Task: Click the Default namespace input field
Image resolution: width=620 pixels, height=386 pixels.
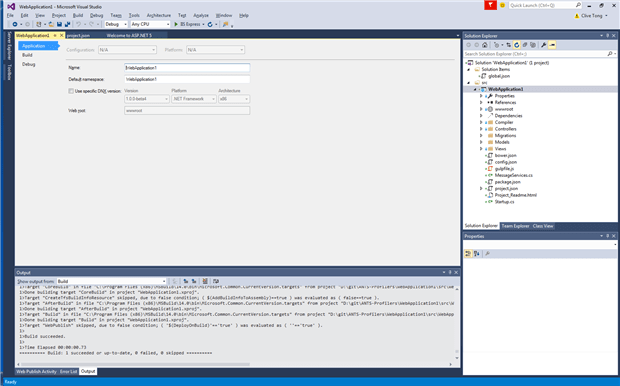Action: pyautogui.click(x=187, y=79)
